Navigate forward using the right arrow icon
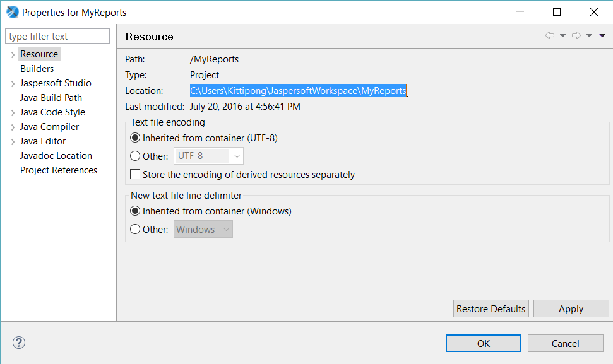The width and height of the screenshot is (613, 364). [576, 36]
